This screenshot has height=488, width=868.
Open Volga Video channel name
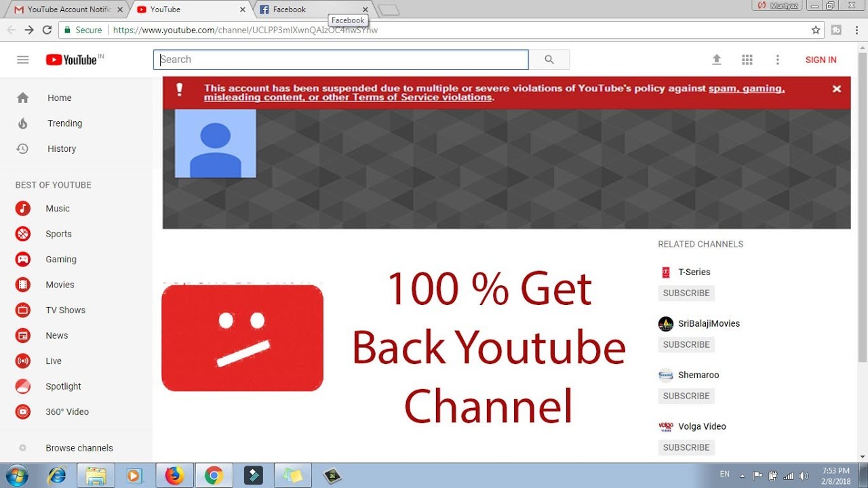point(702,426)
